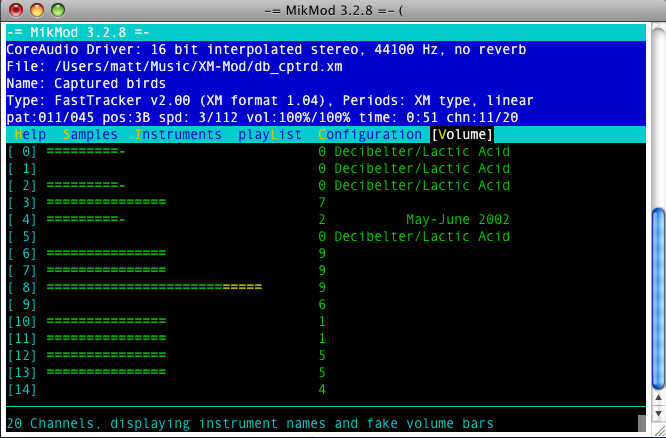The height and width of the screenshot is (438, 666).
Task: Click the red close window button
Action: tap(16, 10)
